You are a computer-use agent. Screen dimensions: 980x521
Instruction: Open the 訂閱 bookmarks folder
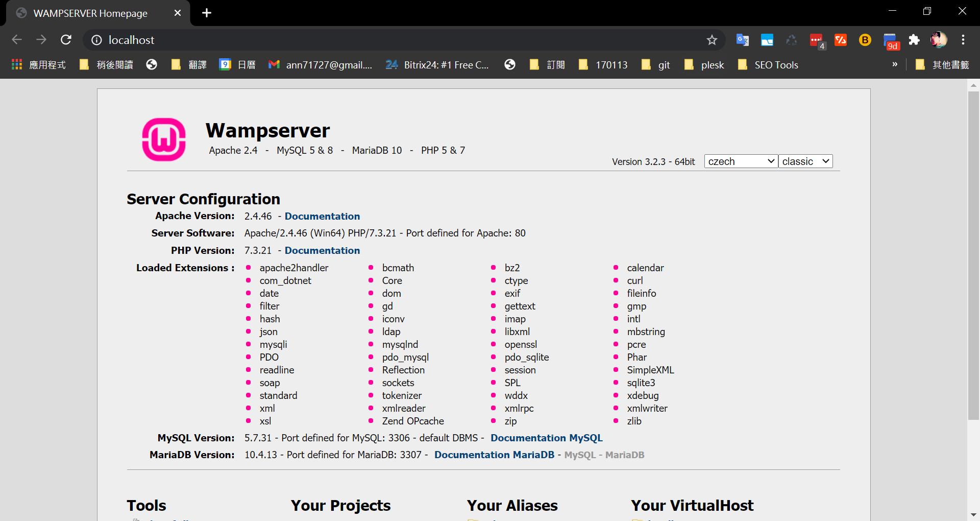pyautogui.click(x=548, y=65)
